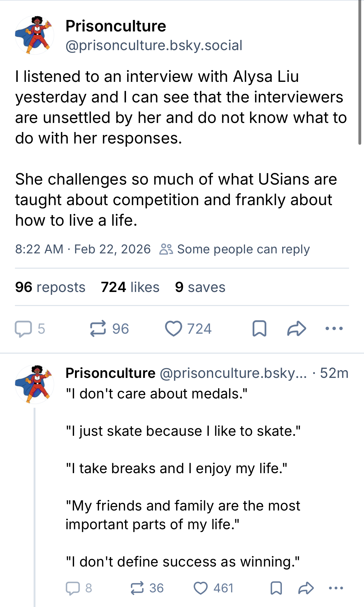
Task: Repost the main post with 96 reposts
Action: tap(98, 329)
